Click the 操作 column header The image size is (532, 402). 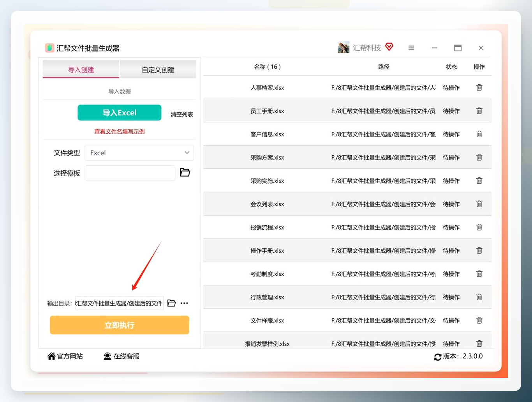[479, 67]
